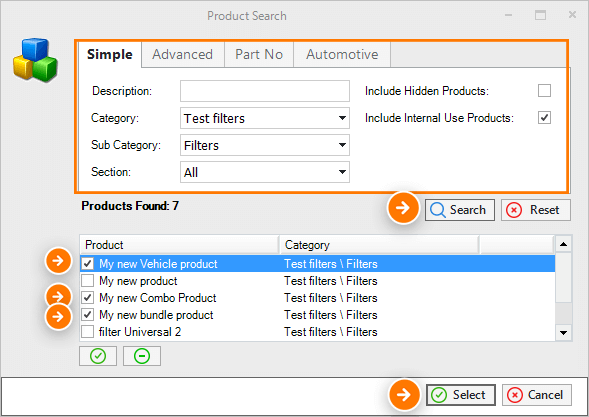589x417 pixels.
Task: Click the red X Reset button
Action: click(536, 210)
